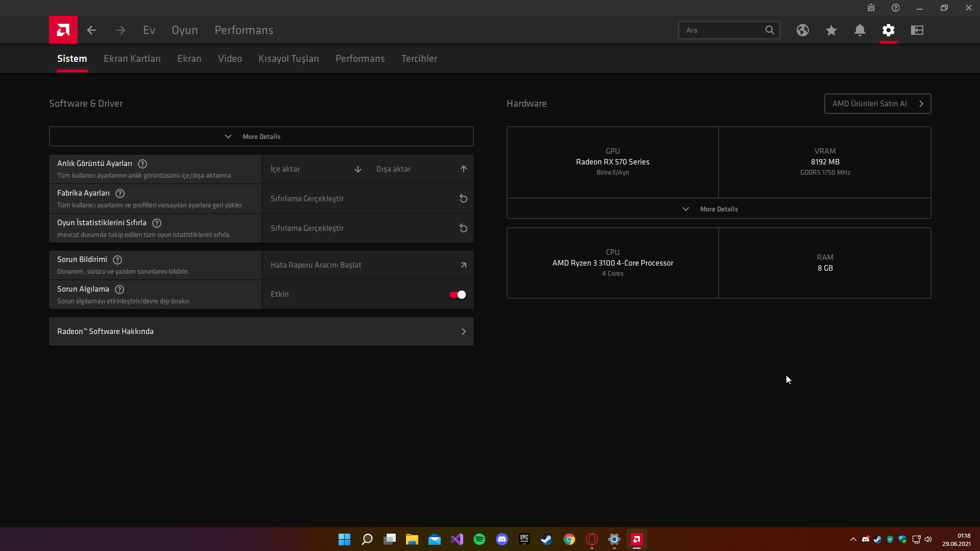This screenshot has height=551, width=980.
Task: Switch to the Ekran Kartları tab
Action: pos(132,59)
